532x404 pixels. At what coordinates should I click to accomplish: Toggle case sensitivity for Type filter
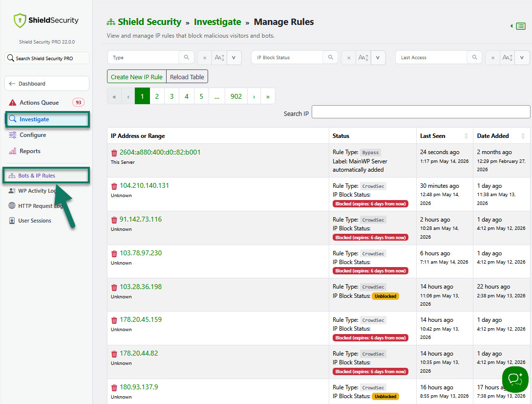pyautogui.click(x=219, y=58)
